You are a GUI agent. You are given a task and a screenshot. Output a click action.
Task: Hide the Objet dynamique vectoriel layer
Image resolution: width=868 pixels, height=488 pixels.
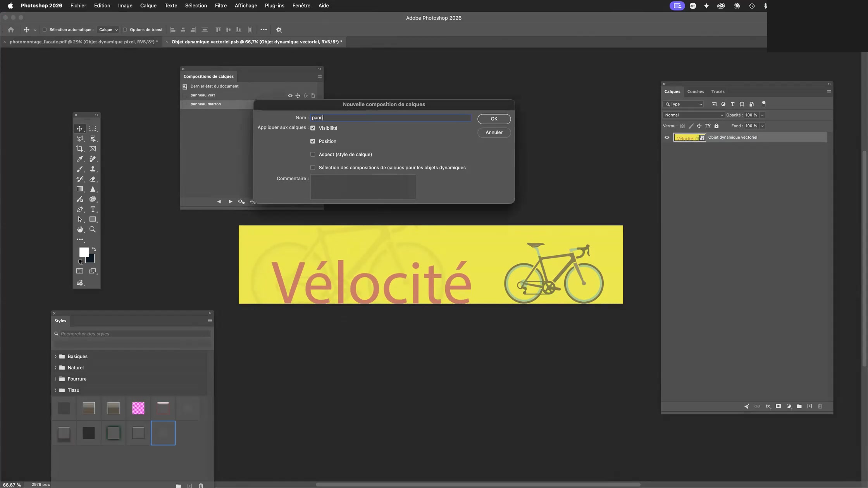[667, 137]
